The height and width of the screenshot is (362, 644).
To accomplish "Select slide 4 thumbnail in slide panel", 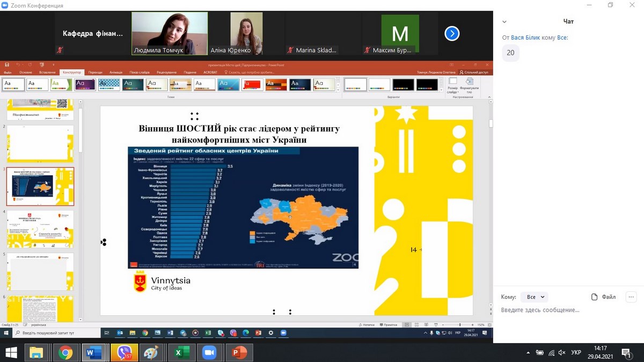I will click(40, 229).
